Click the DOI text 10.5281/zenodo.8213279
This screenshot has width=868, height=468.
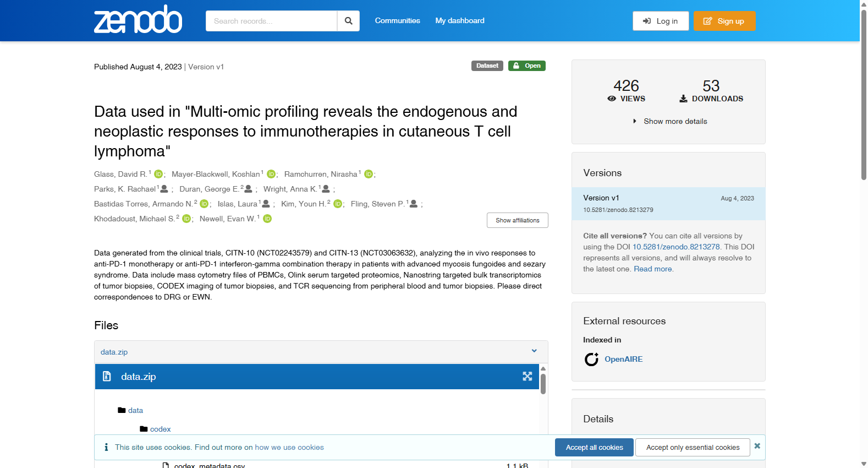(x=618, y=210)
